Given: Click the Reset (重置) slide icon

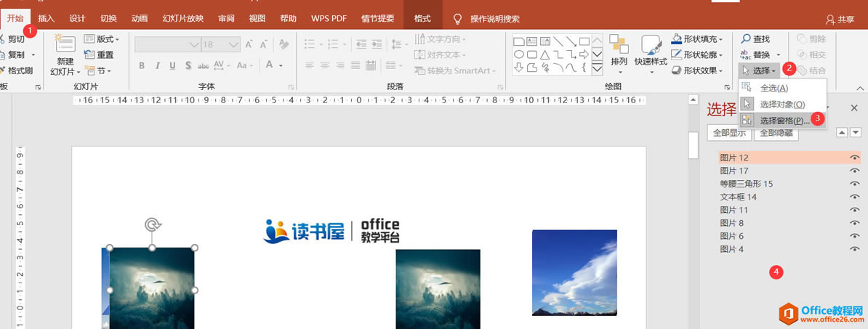Looking at the screenshot, I should pyautogui.click(x=89, y=54).
